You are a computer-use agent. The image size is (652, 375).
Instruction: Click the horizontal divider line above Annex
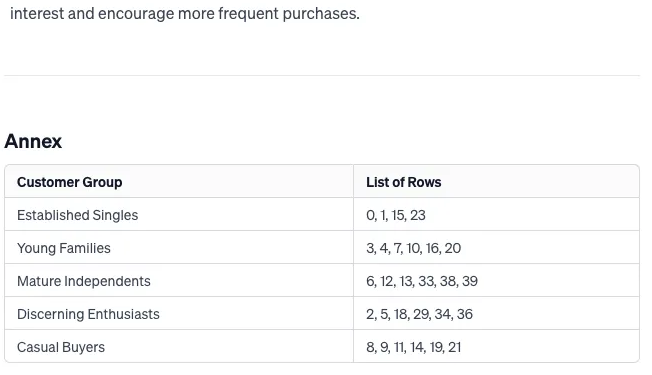point(322,76)
